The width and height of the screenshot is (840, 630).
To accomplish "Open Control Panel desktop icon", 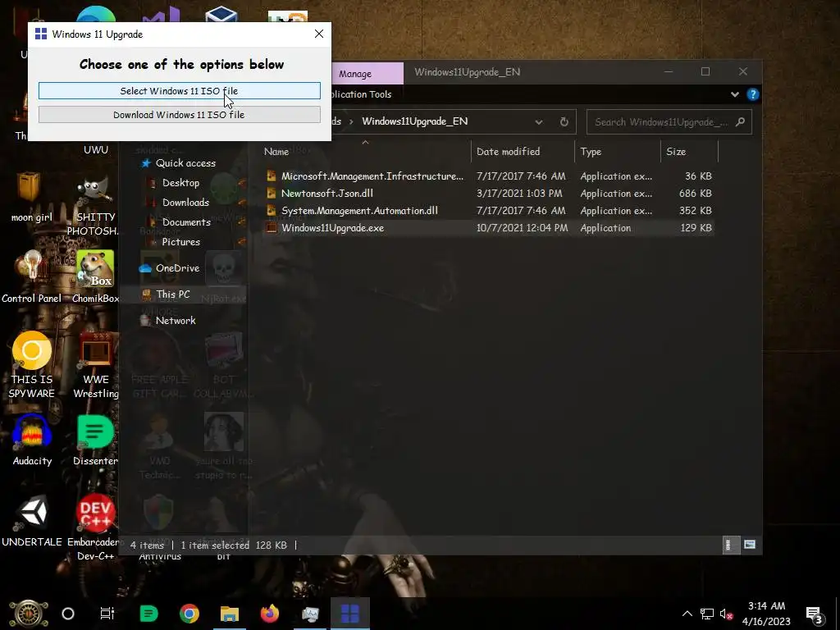I will tap(32, 277).
